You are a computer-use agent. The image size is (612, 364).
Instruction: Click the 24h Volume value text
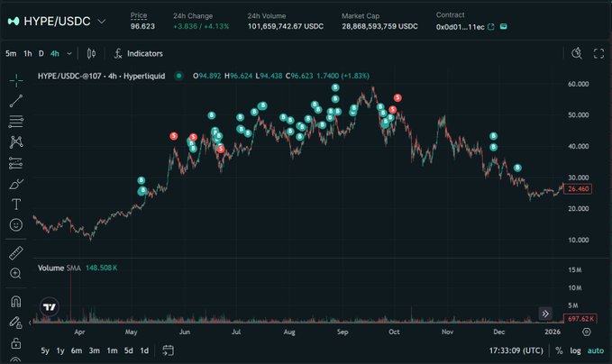point(286,26)
